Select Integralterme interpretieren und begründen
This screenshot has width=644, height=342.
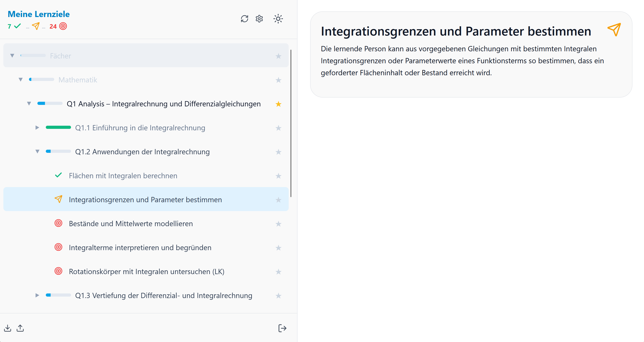(140, 247)
